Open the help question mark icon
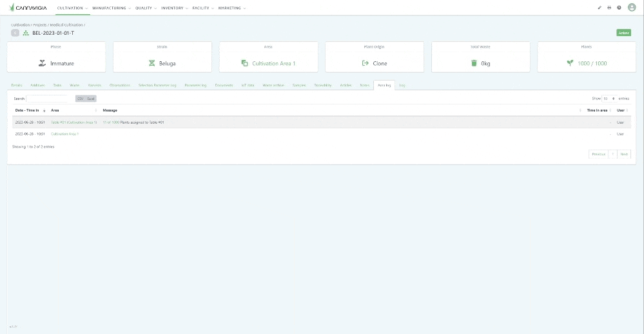644x334 pixels. [619, 8]
